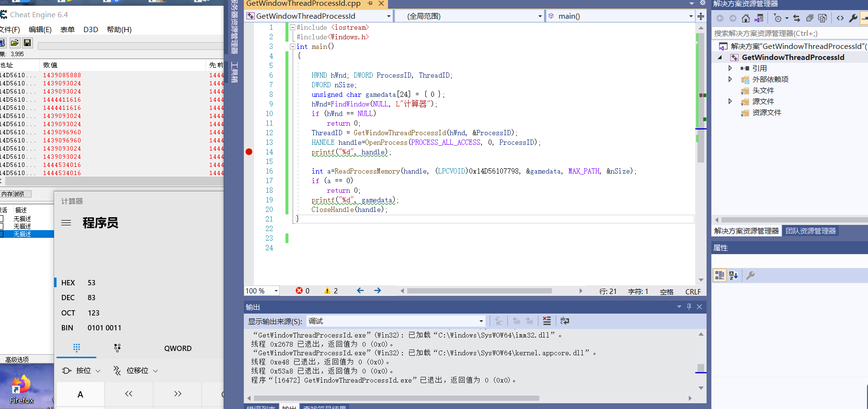Expand 引用 references node

pos(730,68)
